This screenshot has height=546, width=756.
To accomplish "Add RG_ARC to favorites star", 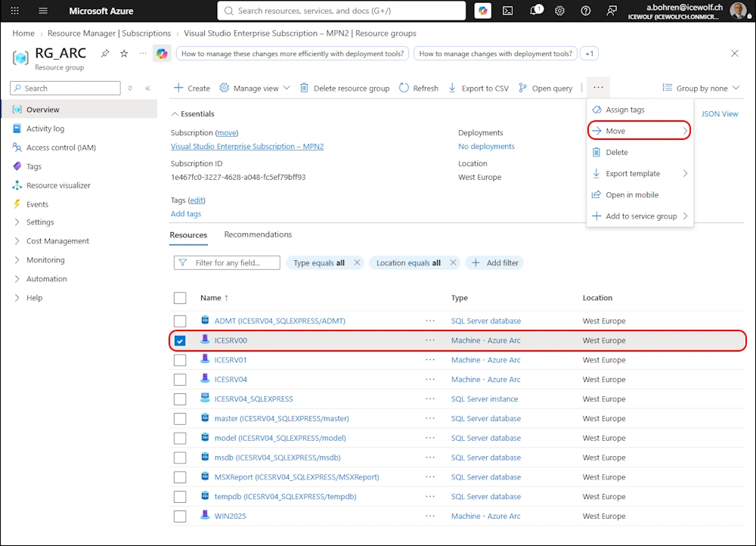I will pos(125,54).
